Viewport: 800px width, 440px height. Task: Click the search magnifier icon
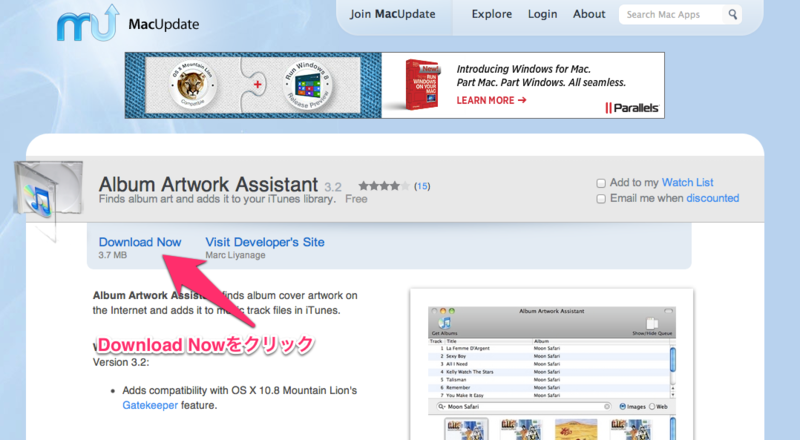(733, 14)
